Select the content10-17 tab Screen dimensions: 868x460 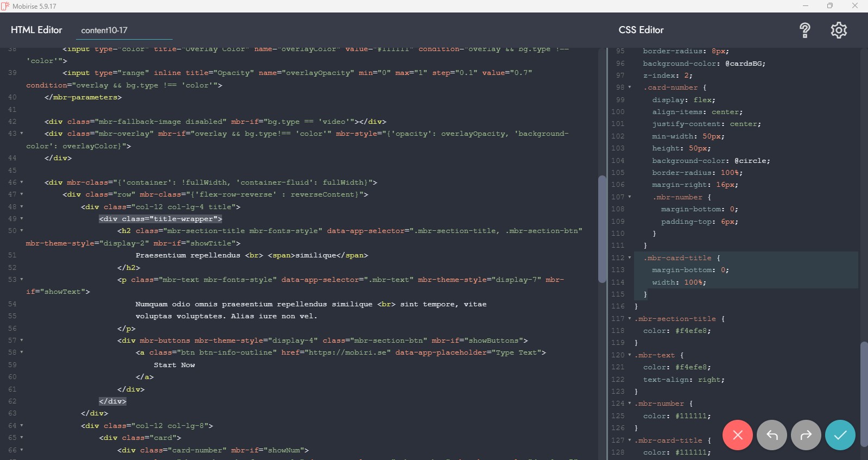coord(104,30)
